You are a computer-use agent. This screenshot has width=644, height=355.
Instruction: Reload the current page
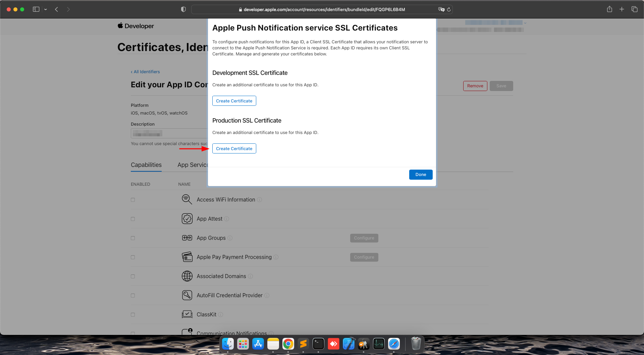449,9
